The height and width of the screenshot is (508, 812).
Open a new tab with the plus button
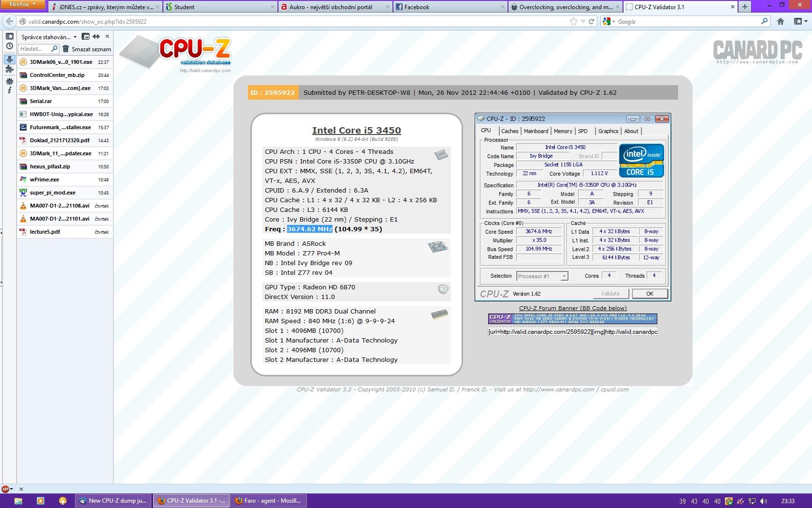pyautogui.click(x=745, y=7)
